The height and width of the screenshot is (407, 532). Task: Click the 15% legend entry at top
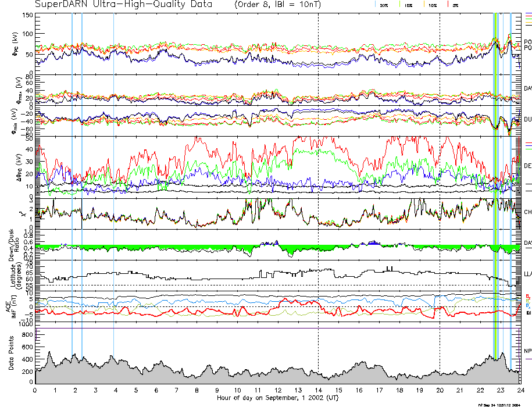tap(408, 5)
